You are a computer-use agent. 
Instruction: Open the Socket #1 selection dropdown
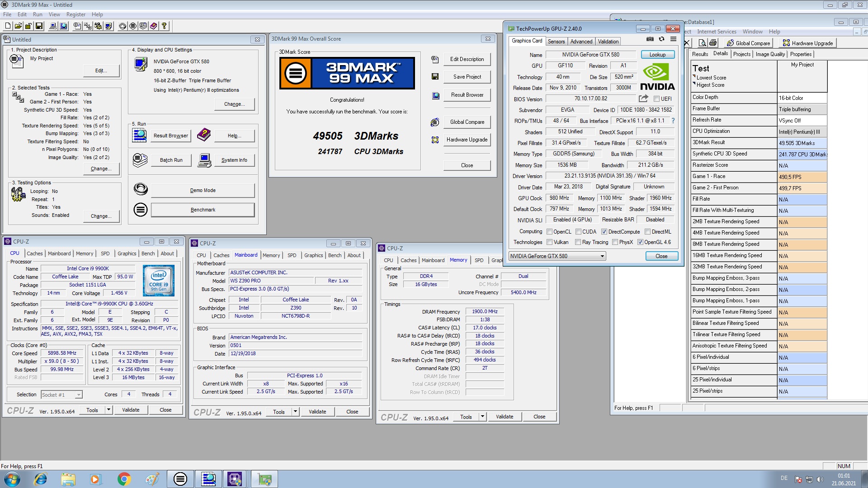61,395
